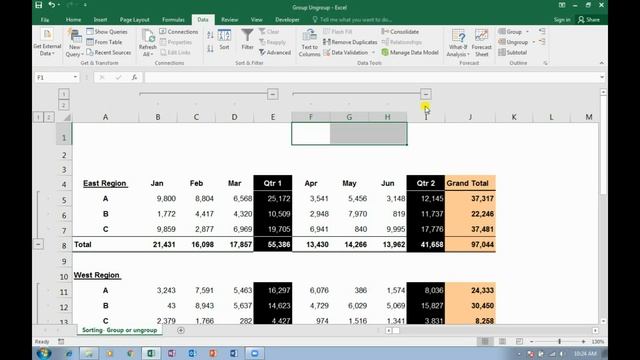Collapse East Region row group at Total

tap(38, 244)
